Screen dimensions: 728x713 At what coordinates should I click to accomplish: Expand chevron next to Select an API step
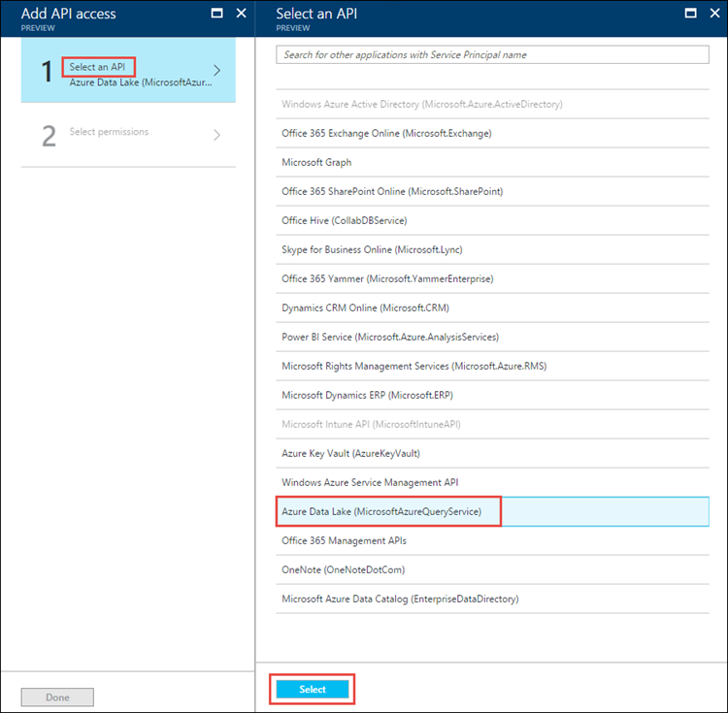coord(216,71)
